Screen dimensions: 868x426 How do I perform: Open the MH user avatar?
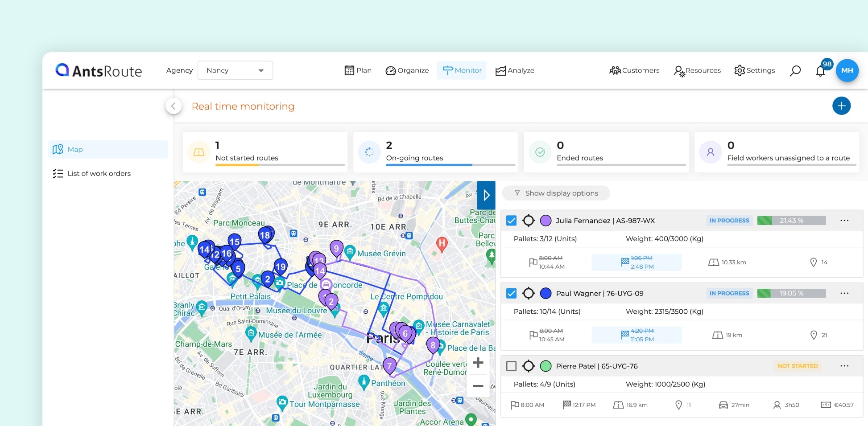(847, 70)
